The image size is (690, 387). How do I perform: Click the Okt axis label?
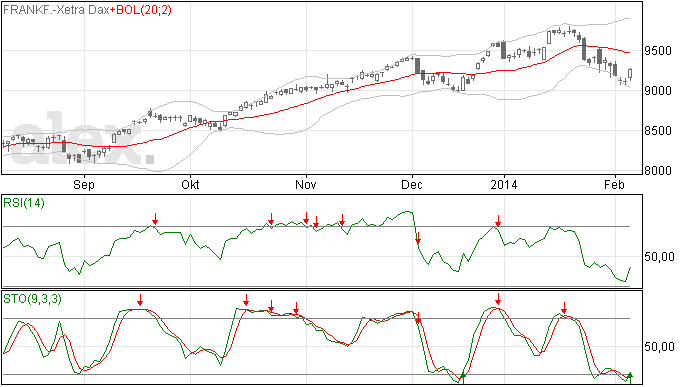190,184
